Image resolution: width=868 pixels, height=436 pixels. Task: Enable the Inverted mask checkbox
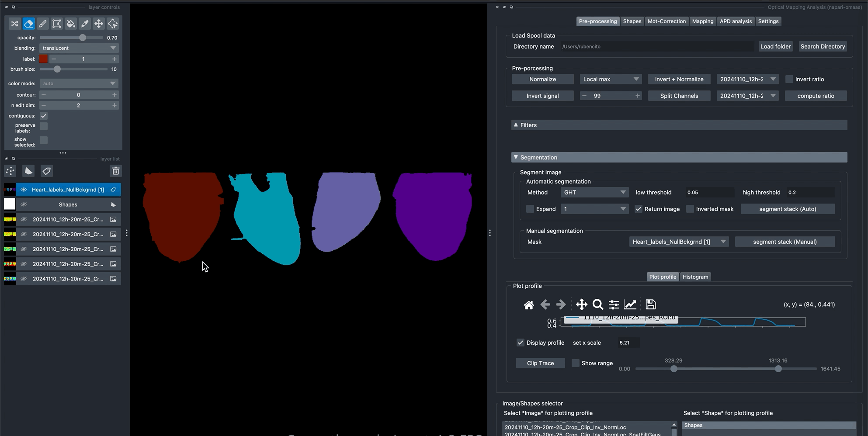click(690, 209)
